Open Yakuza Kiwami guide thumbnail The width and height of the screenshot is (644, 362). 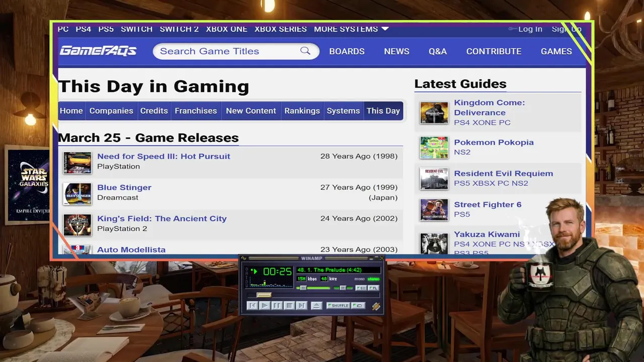click(434, 242)
